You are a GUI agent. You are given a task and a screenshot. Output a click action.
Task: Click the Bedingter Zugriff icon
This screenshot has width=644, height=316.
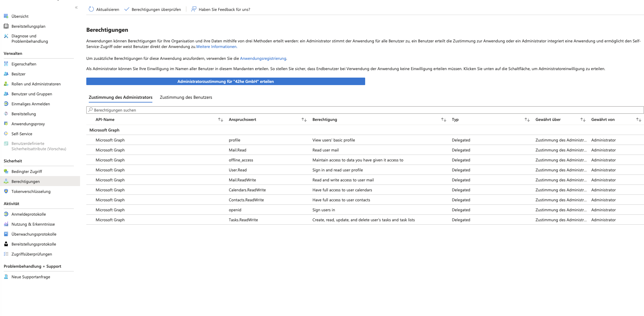pyautogui.click(x=6, y=171)
